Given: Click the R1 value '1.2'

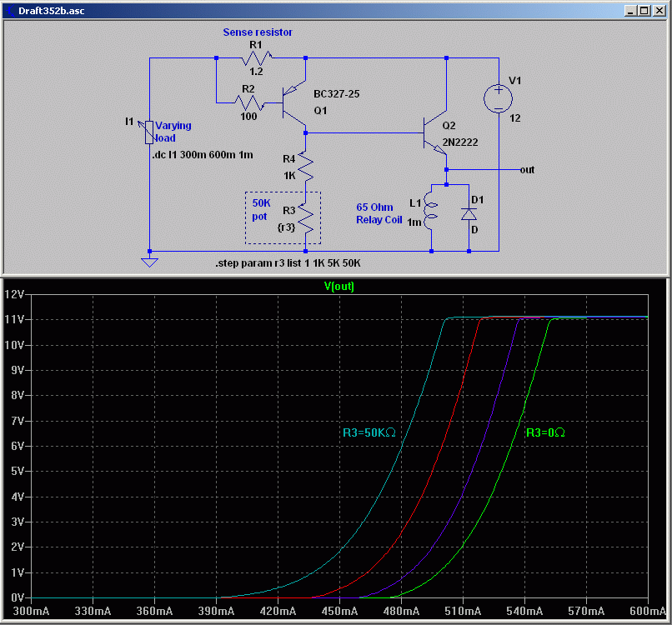Looking at the screenshot, I should (256, 72).
